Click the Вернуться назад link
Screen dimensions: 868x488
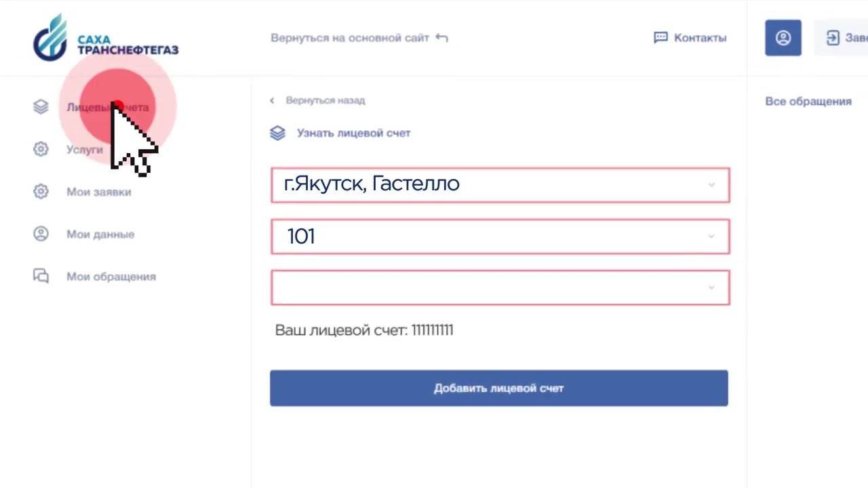[325, 100]
